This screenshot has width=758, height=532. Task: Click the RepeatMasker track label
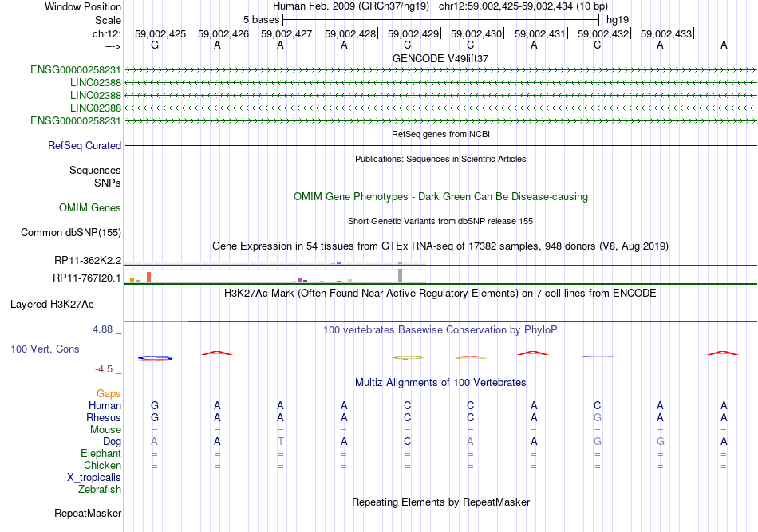pos(88,513)
